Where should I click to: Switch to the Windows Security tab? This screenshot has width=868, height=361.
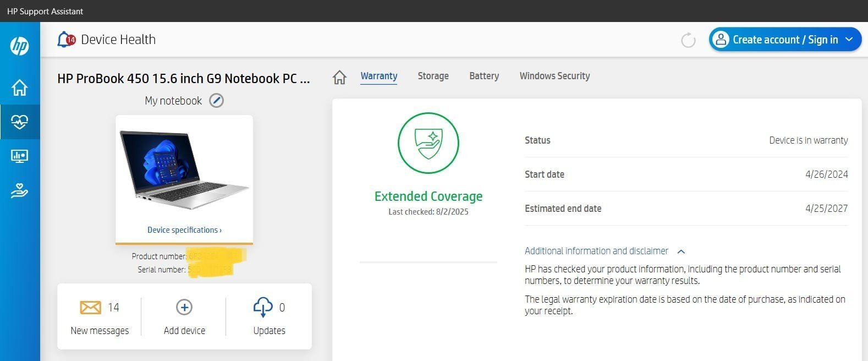pyautogui.click(x=555, y=76)
